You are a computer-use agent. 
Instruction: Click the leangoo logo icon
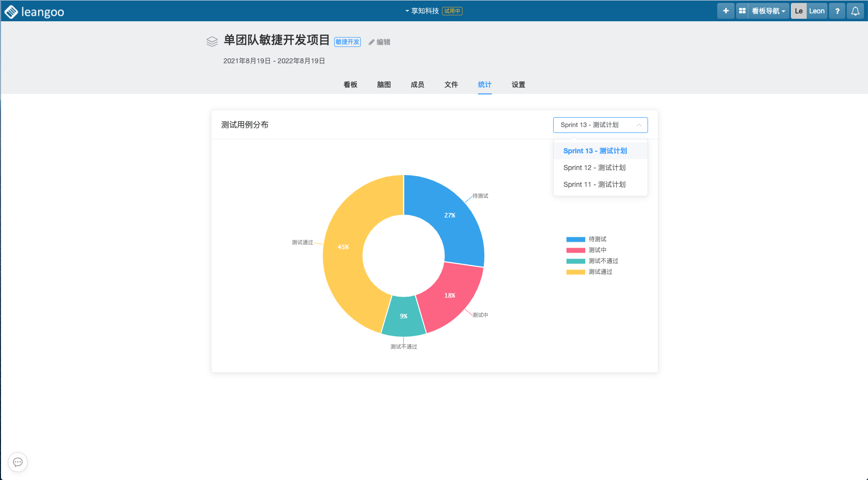click(11, 12)
